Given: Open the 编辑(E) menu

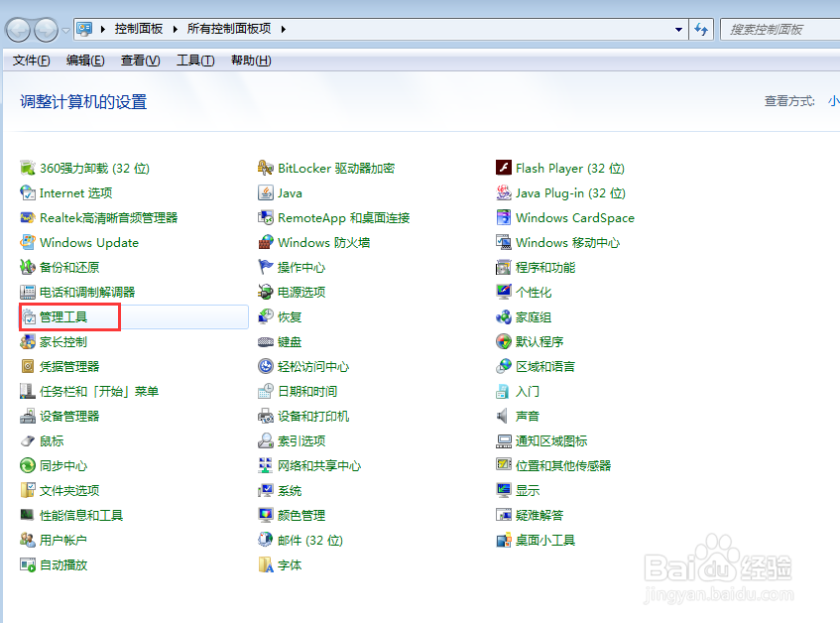Looking at the screenshot, I should pos(85,61).
